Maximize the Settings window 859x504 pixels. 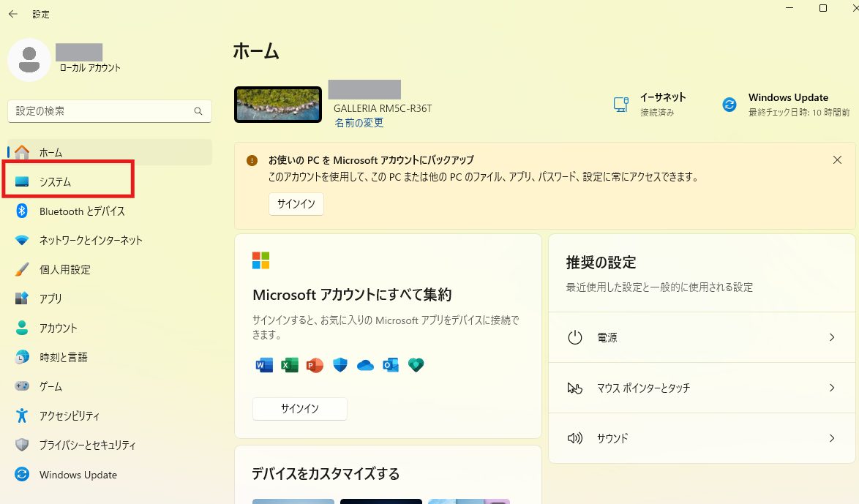coord(823,8)
